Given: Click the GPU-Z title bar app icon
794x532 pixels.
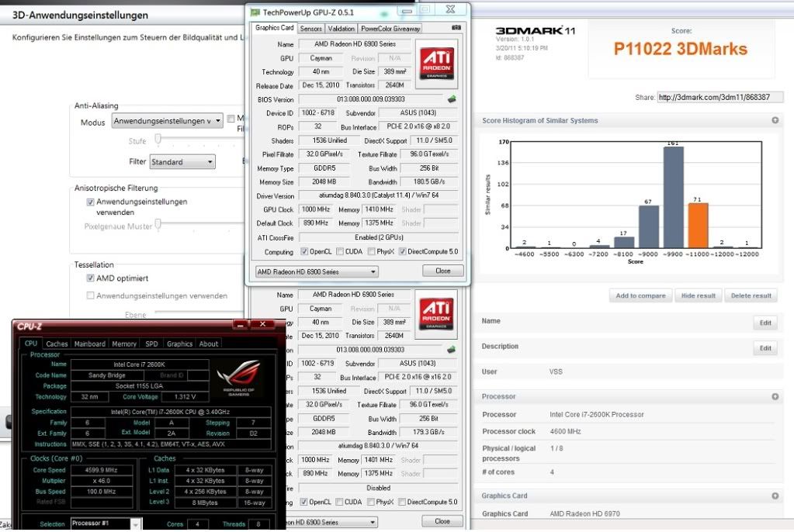Looking at the screenshot, I should click(255, 12).
